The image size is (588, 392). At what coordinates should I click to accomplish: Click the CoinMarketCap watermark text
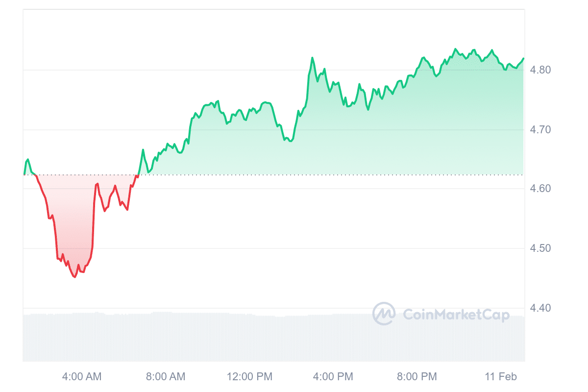(x=456, y=315)
